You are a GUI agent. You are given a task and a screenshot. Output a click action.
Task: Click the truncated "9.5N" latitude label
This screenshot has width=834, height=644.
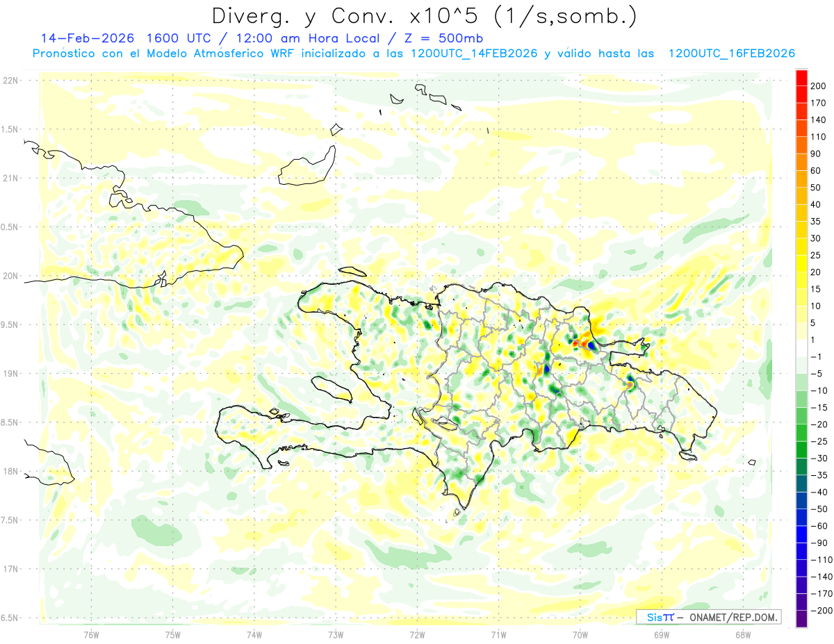(10, 324)
